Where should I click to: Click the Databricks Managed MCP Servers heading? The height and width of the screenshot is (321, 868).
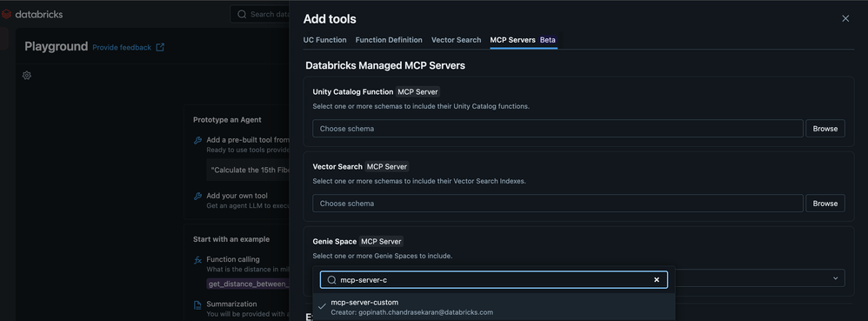click(x=385, y=65)
